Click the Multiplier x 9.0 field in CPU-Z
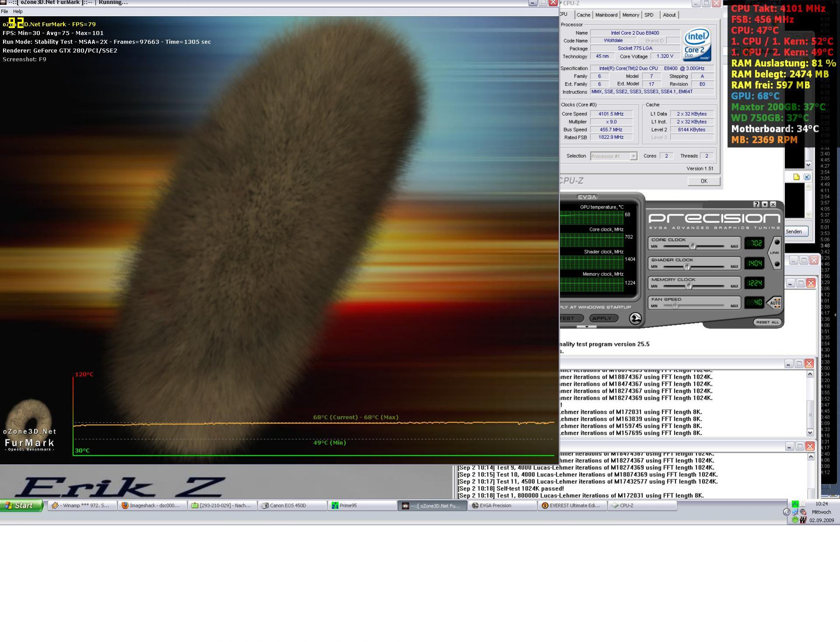Image resolution: width=840 pixels, height=642 pixels. pyautogui.click(x=611, y=122)
